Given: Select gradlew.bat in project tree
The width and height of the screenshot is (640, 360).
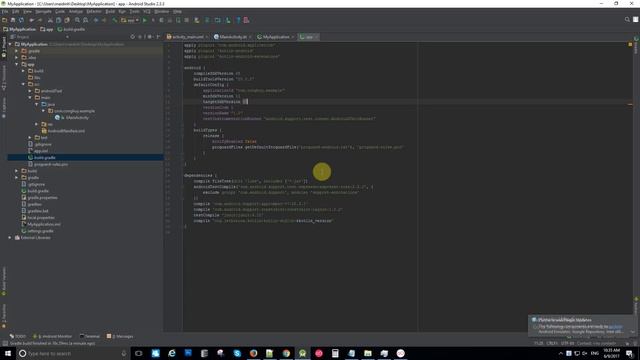Looking at the screenshot, I should [35, 211].
